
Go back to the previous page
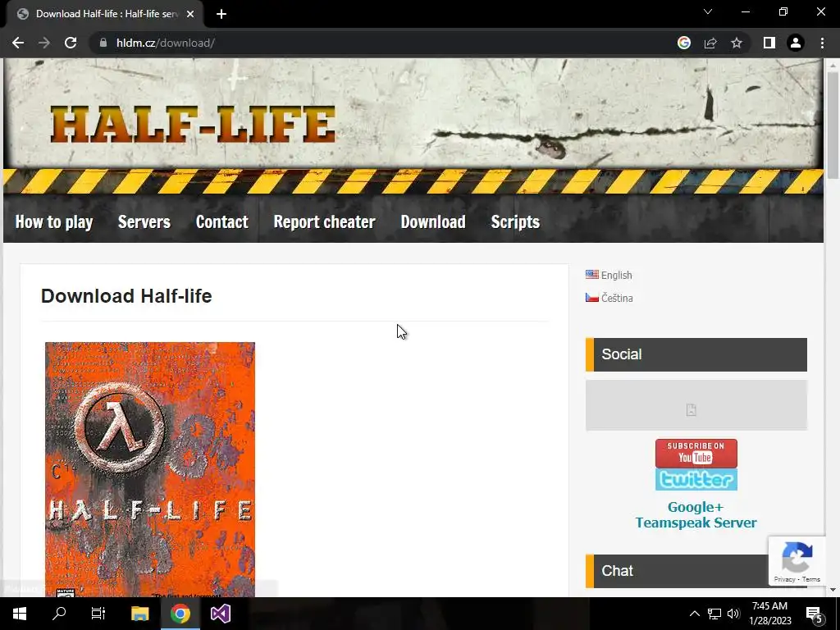18,43
